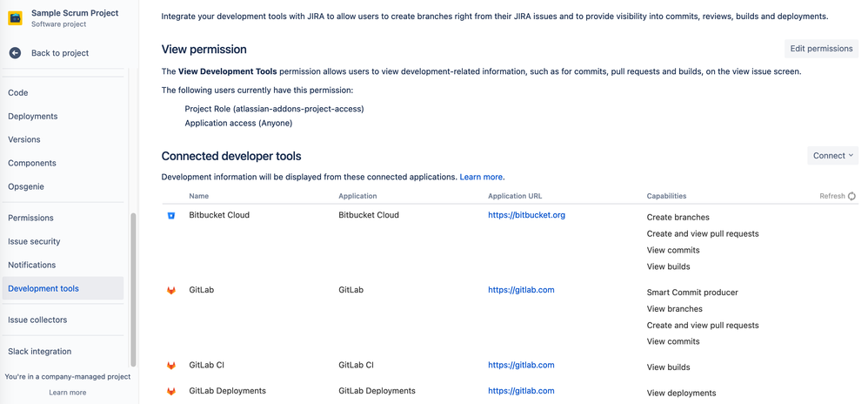The width and height of the screenshot is (868, 404).
Task: Click the Sample Scrum Project title
Action: tap(75, 13)
